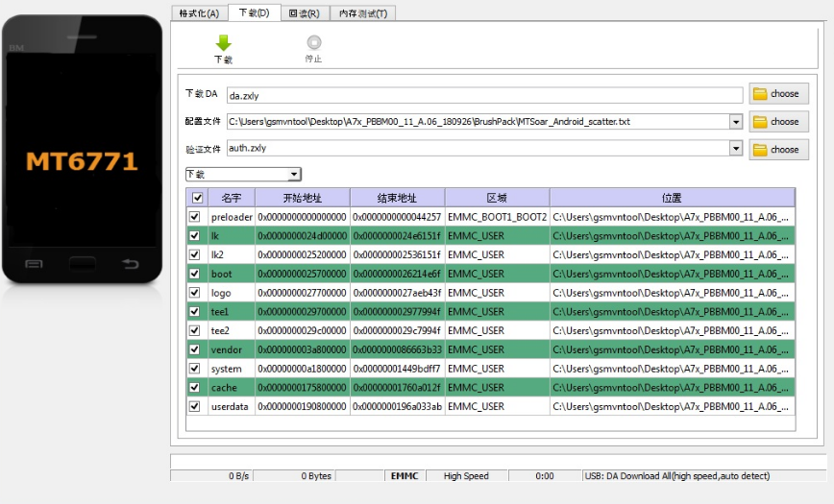This screenshot has width=834, height=504.
Task: Click the green download arrow icon
Action: point(223,43)
